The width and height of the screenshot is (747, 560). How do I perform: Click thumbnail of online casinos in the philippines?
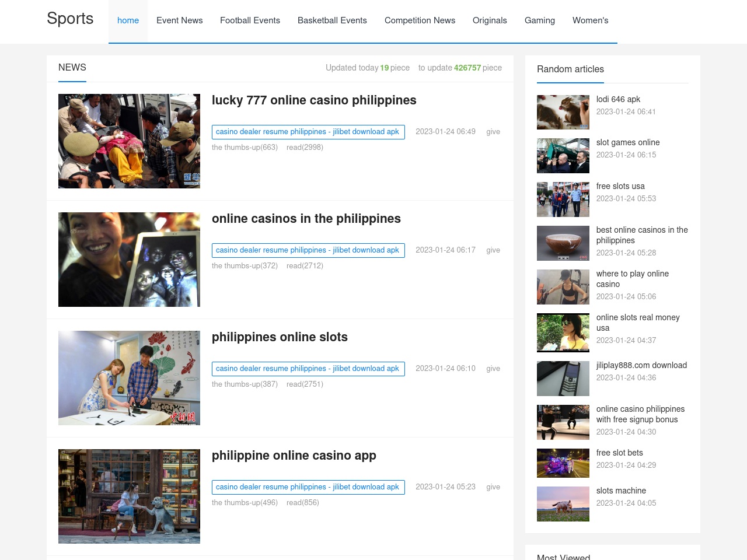click(129, 260)
